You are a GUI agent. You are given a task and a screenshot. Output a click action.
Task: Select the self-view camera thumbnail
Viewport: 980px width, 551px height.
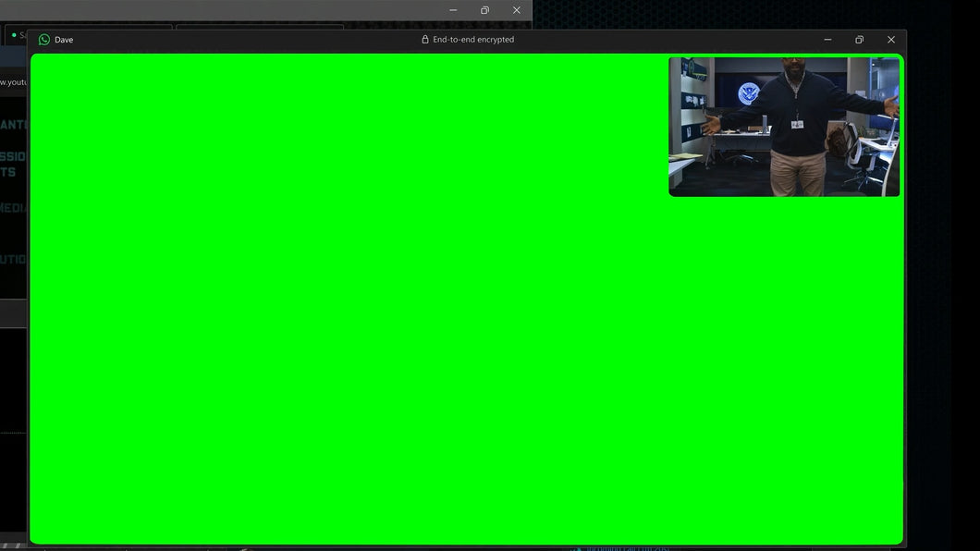783,127
